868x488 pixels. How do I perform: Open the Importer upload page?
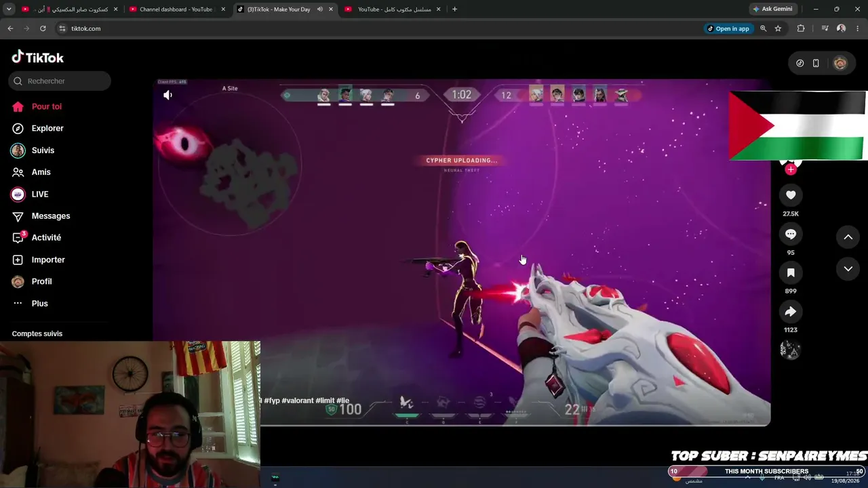[x=48, y=260]
